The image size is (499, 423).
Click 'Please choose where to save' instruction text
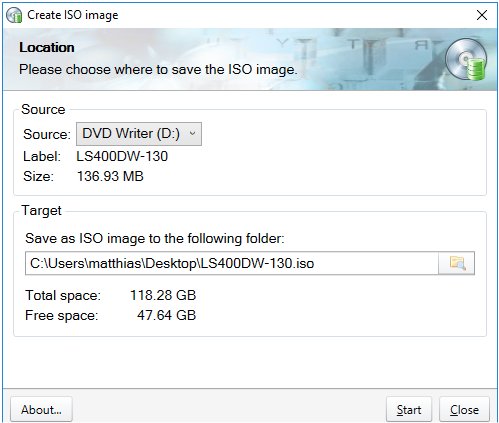[x=158, y=70]
